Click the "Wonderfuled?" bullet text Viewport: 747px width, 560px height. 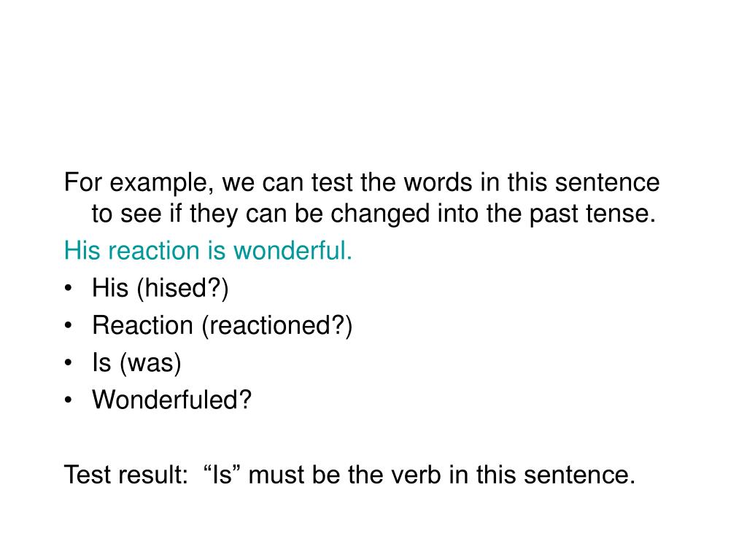pos(171,400)
